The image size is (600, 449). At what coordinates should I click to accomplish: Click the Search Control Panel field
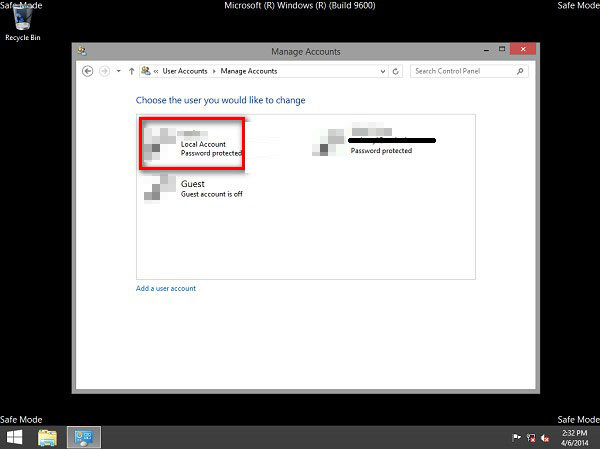pyautogui.click(x=469, y=71)
